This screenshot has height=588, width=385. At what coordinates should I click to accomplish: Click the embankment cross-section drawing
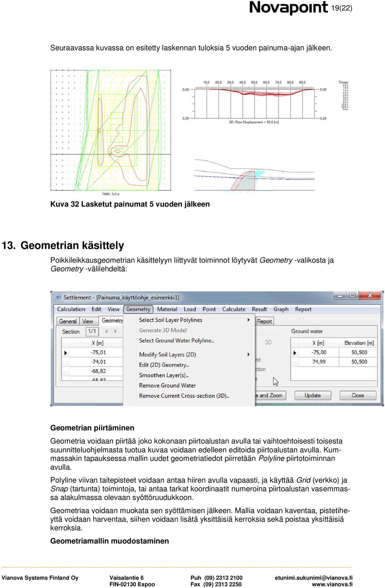[x=254, y=175]
